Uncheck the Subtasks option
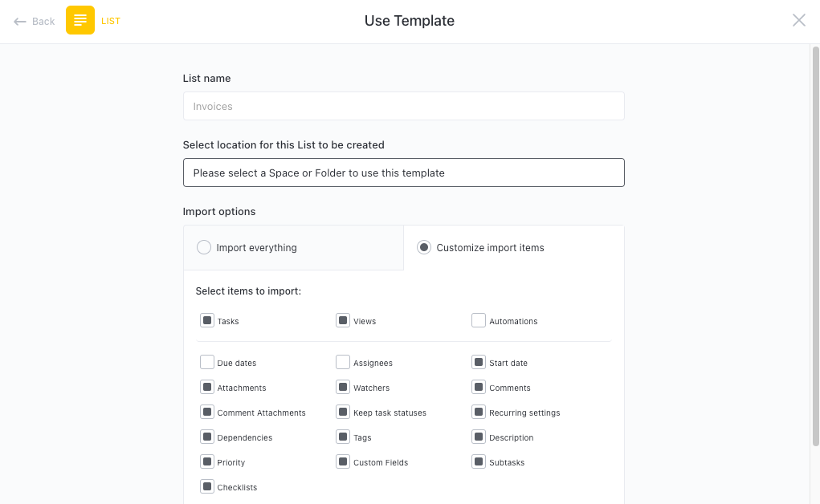820x504 pixels. tap(479, 462)
